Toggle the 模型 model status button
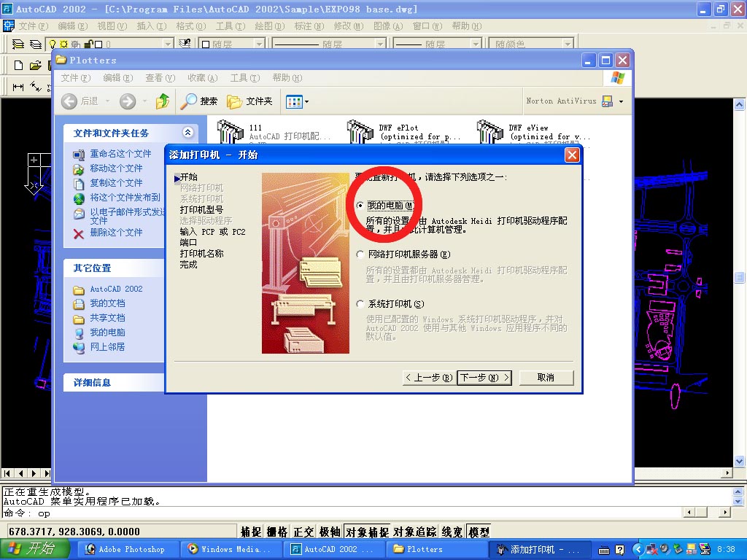 479,532
